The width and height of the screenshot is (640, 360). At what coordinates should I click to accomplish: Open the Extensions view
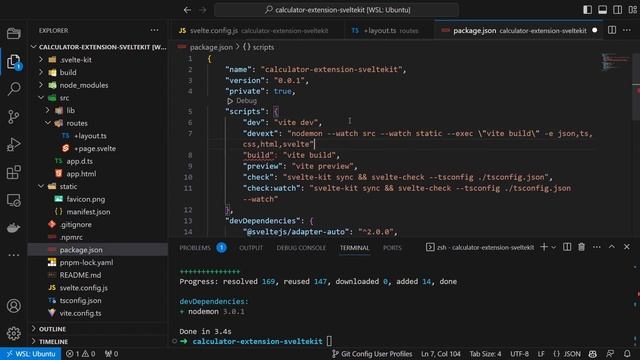point(13,172)
